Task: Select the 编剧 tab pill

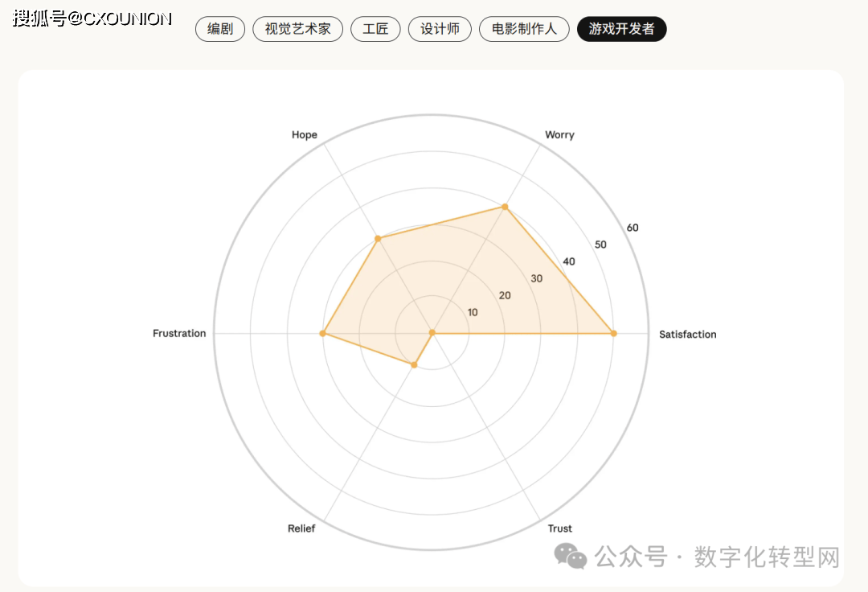Action: (x=220, y=29)
